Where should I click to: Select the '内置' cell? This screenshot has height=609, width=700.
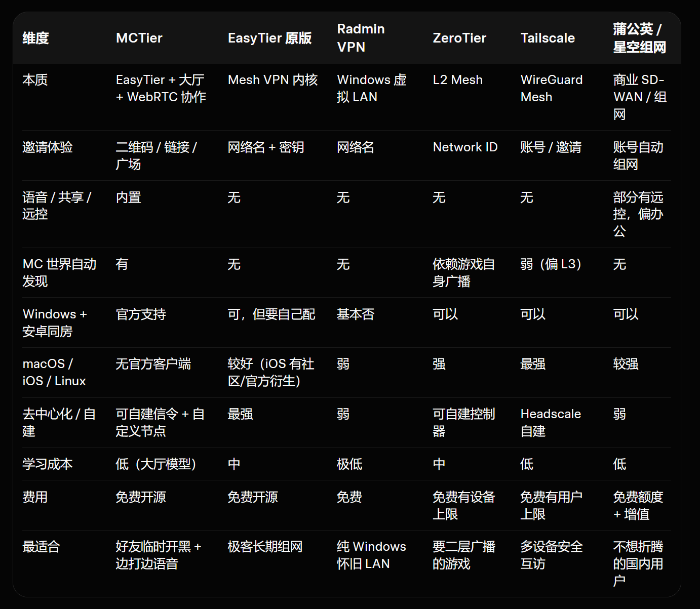128,197
